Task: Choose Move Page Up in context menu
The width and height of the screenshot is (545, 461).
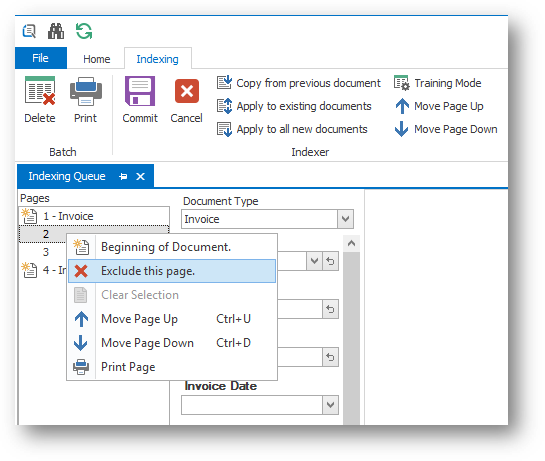Action: click(172, 319)
